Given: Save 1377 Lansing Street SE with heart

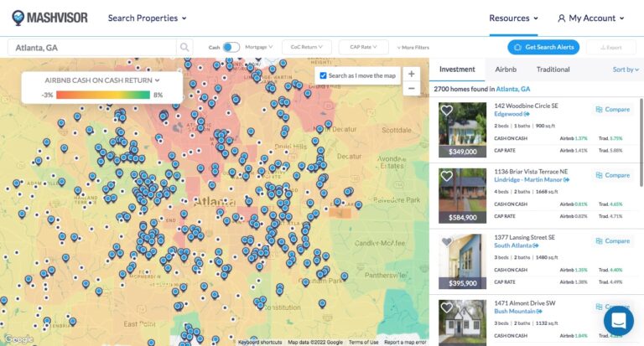Looking at the screenshot, I should 447,242.
